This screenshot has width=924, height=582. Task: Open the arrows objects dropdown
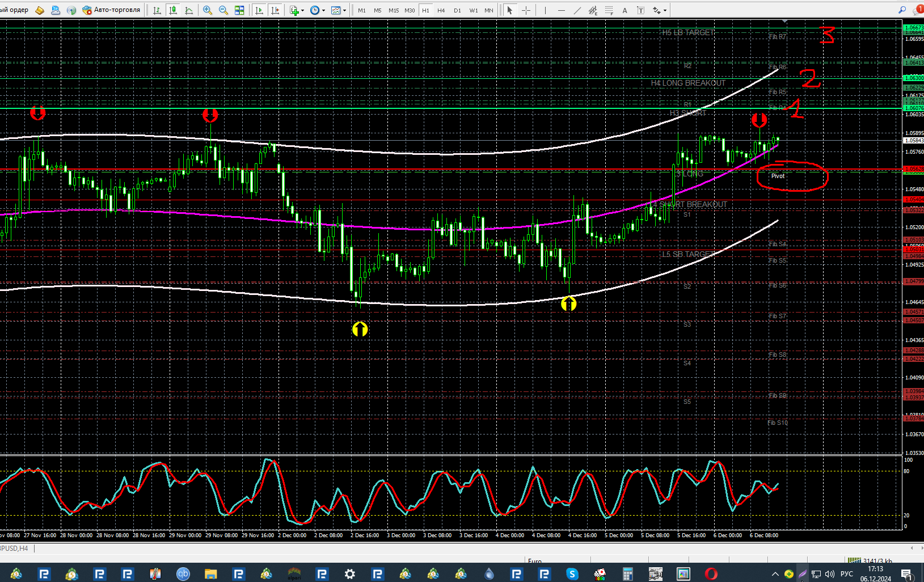660,10
